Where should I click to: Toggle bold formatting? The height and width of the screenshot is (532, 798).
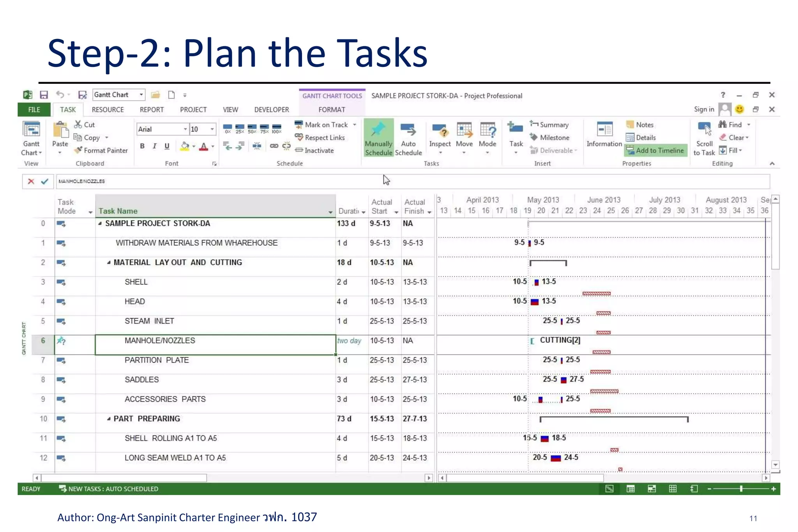click(142, 146)
